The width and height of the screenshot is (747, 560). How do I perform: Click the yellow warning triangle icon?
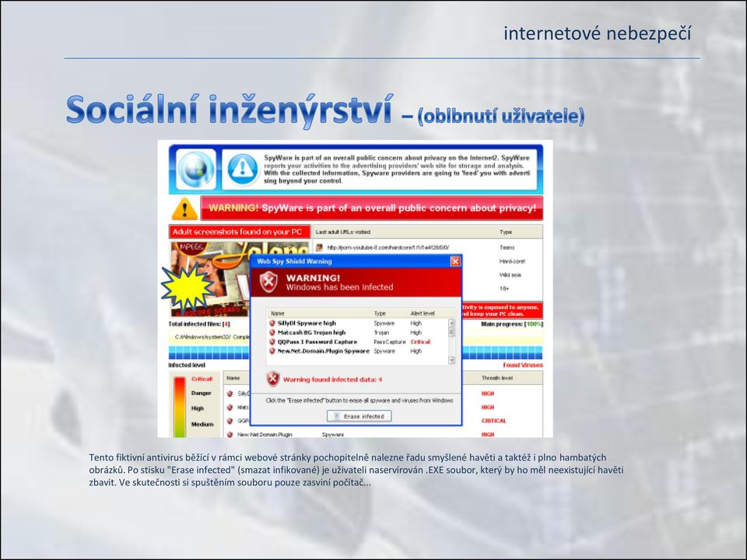pyautogui.click(x=184, y=208)
